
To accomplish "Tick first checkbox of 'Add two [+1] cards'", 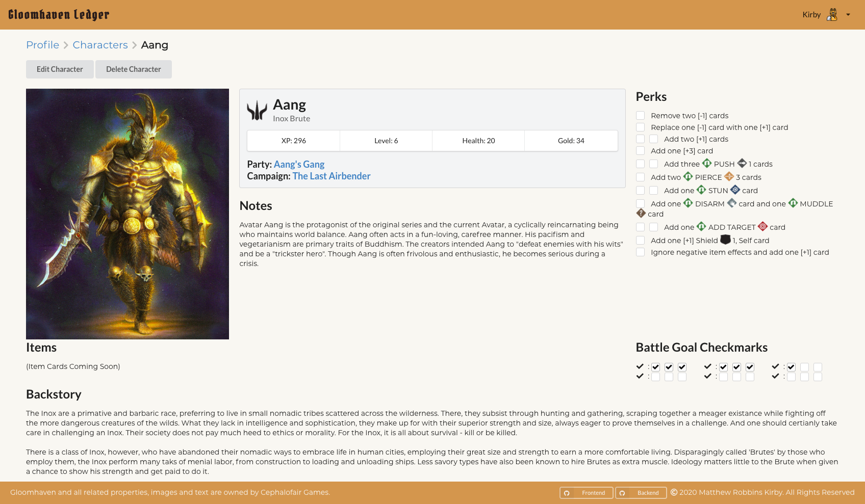I will pyautogui.click(x=641, y=139).
